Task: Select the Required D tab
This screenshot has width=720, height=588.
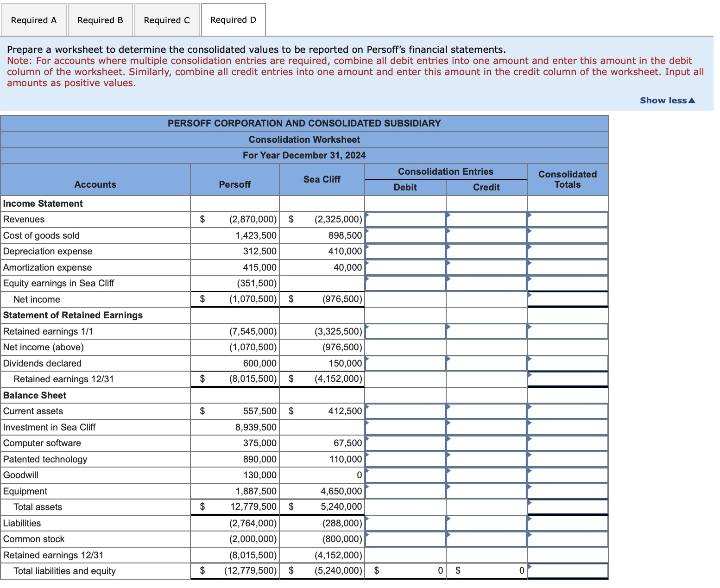Action: tap(233, 20)
